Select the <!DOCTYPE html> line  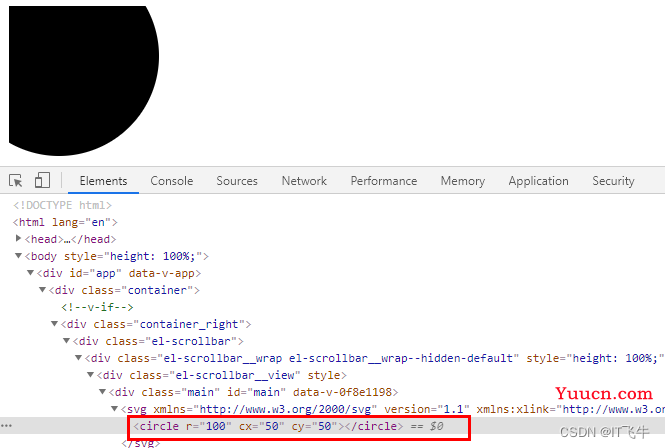click(x=62, y=205)
